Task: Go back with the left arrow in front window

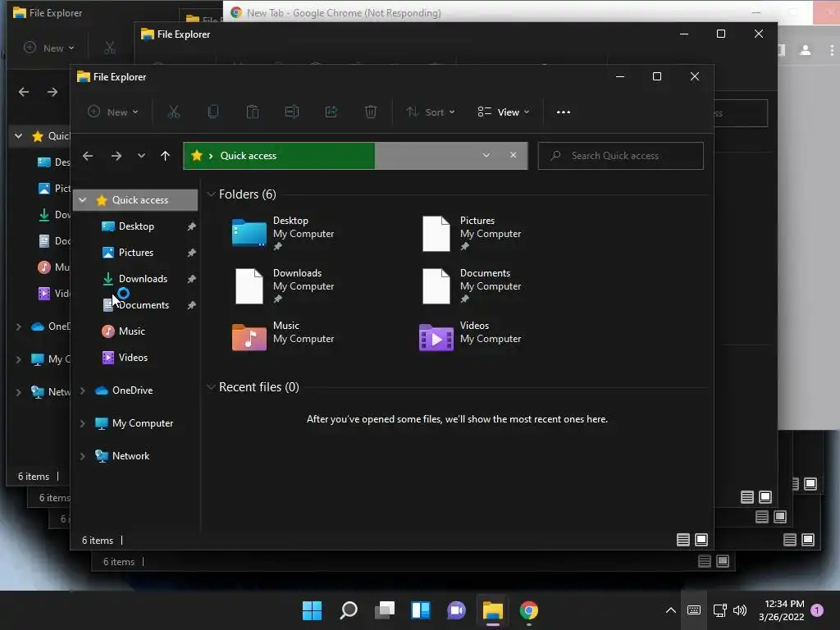Action: (88, 156)
